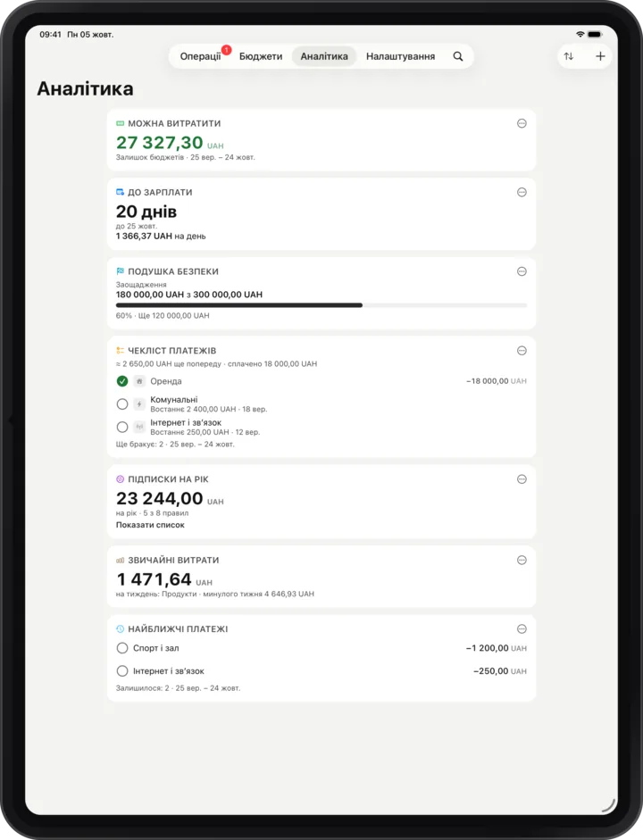Click the 60% · Ще 120 000,00 UAH text
This screenshot has width=643, height=840.
coord(163,315)
